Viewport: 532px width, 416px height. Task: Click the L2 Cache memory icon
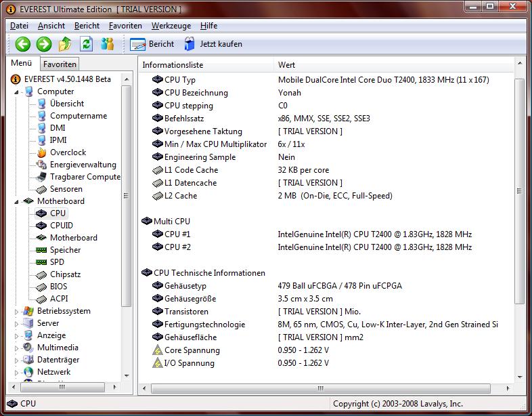coord(158,196)
